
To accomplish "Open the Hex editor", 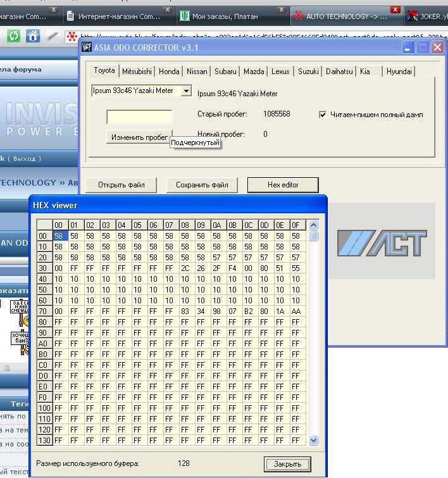I will (283, 185).
